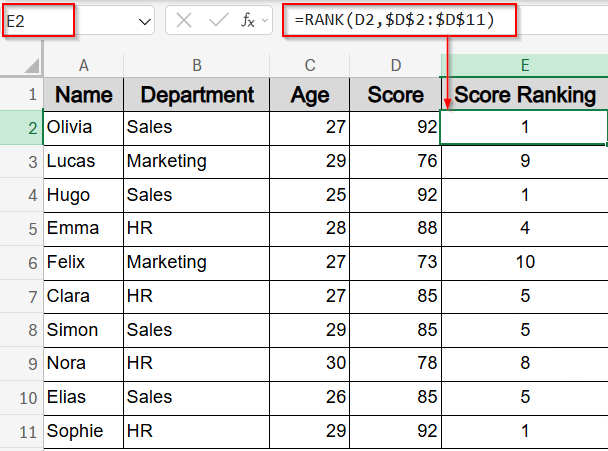Click the Cancel X icon in formula bar

coord(184,20)
